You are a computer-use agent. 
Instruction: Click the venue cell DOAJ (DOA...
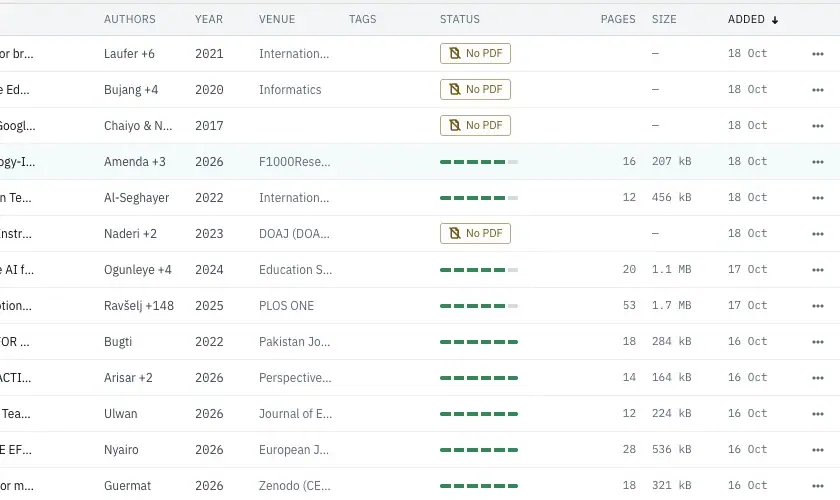pos(294,234)
